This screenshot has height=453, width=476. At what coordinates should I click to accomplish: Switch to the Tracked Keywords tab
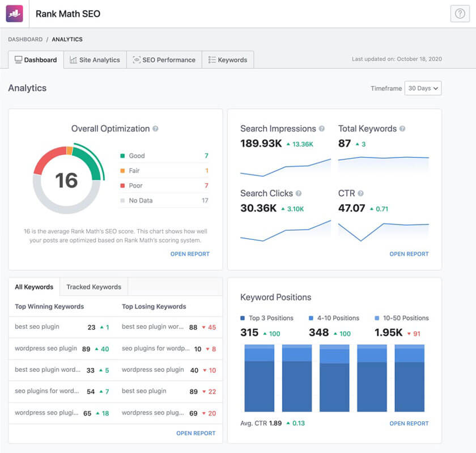tap(93, 286)
